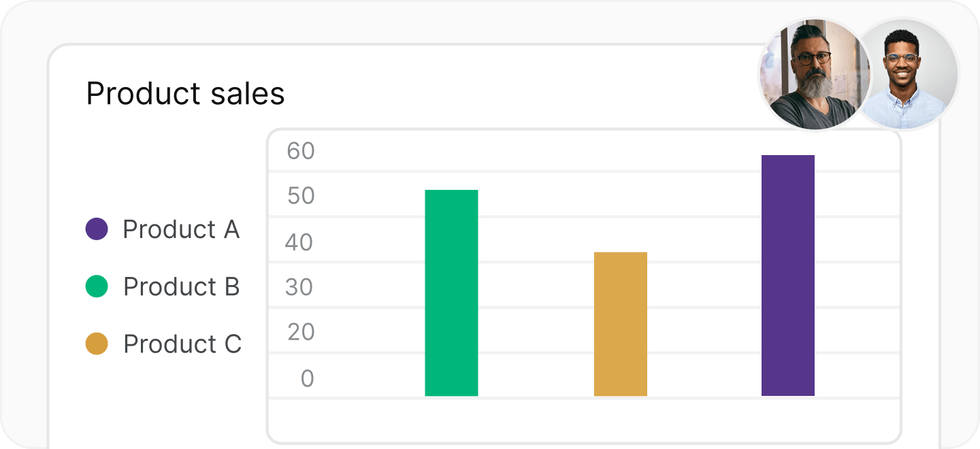Click the purple bar in the chart
This screenshot has height=449, width=980.
pos(788,276)
